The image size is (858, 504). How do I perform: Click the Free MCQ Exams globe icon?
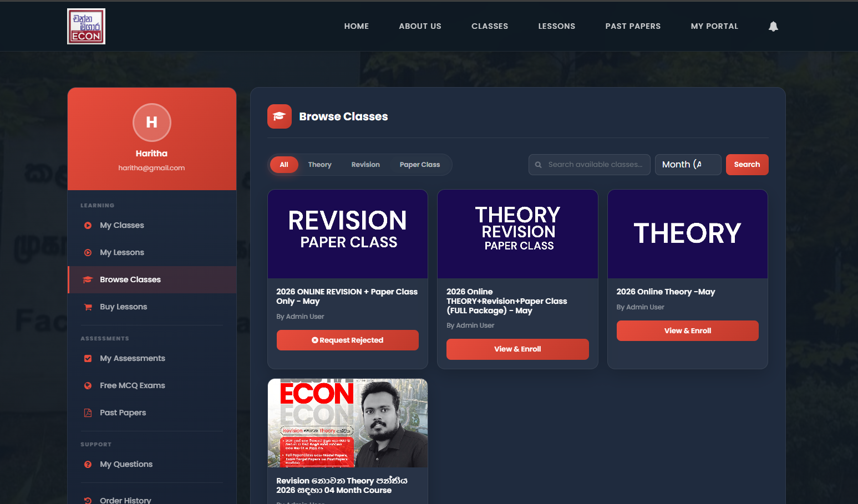(x=88, y=386)
